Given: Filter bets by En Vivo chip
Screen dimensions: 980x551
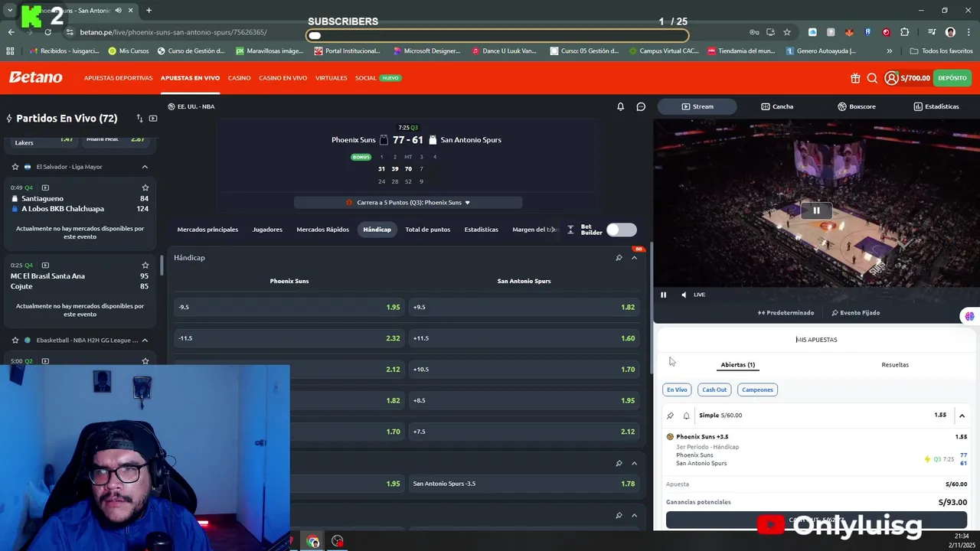Looking at the screenshot, I should 677,390.
